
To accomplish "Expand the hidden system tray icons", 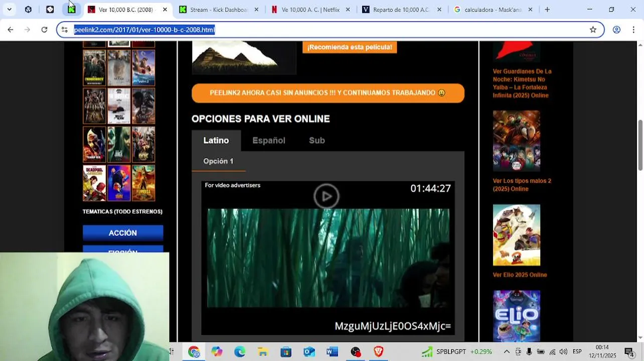I will (507, 351).
